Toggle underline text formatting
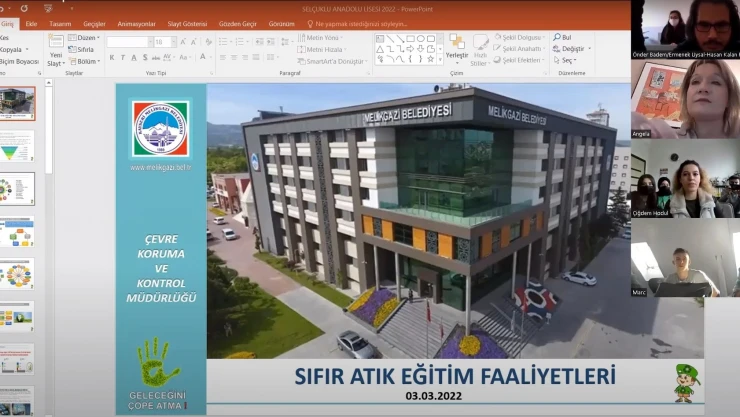The image size is (740, 417). point(134,58)
